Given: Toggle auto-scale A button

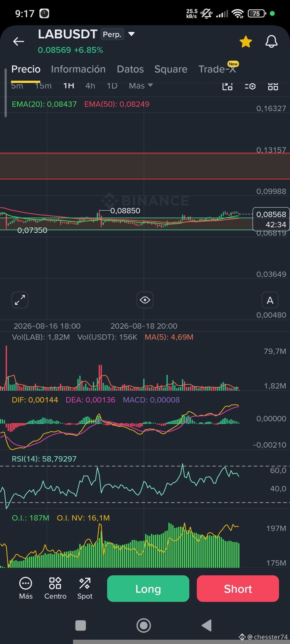Looking at the screenshot, I should [270, 300].
